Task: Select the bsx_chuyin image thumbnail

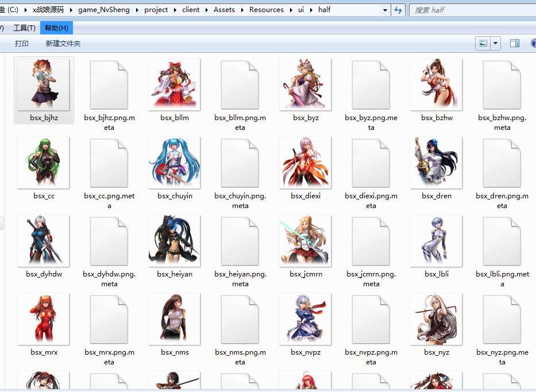Action: 174,163
